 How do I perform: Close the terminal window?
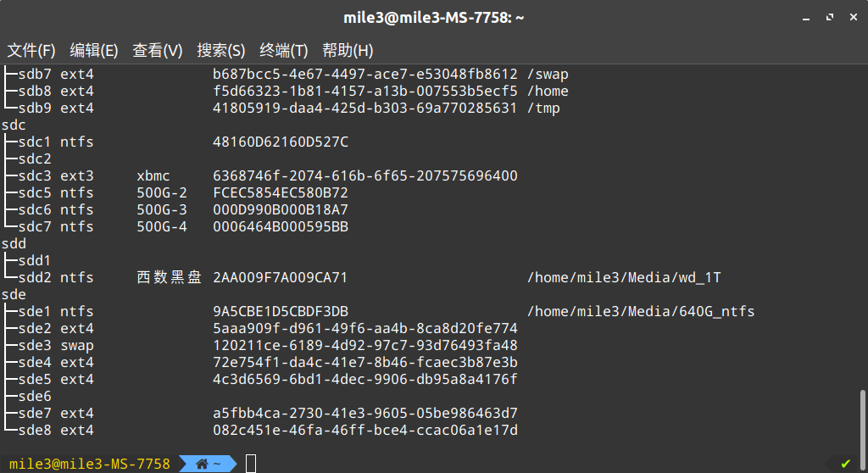(x=853, y=18)
